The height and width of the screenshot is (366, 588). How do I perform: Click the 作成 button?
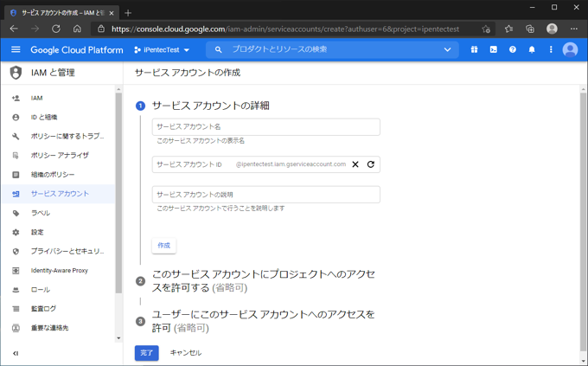point(164,246)
